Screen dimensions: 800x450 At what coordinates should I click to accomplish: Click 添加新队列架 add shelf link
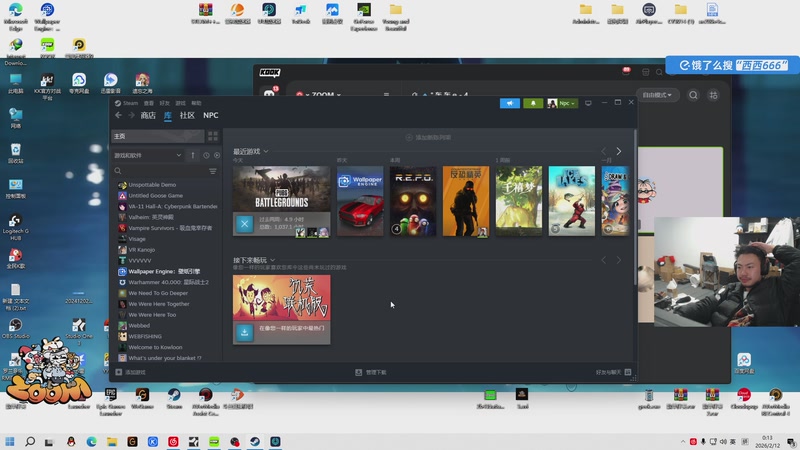(x=429, y=137)
